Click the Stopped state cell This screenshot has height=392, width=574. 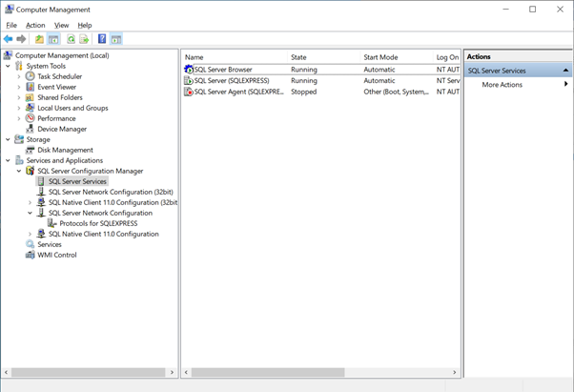[x=304, y=92]
